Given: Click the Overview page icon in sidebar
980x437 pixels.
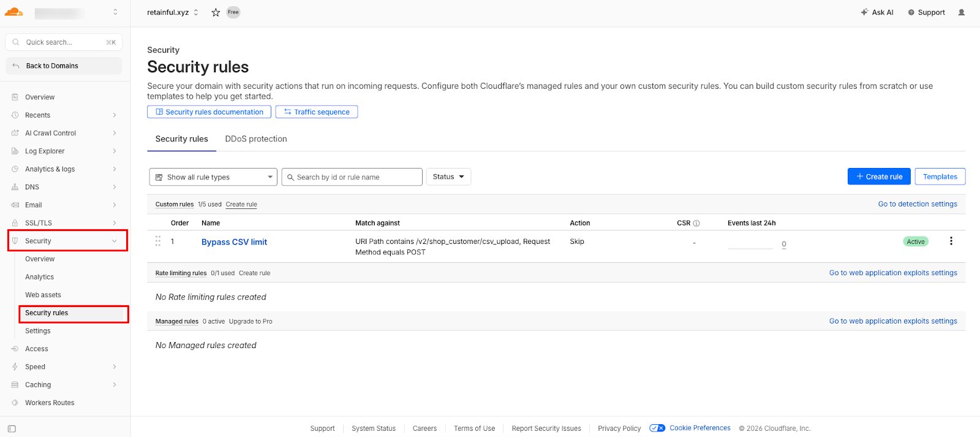Looking at the screenshot, I should 15,97.
